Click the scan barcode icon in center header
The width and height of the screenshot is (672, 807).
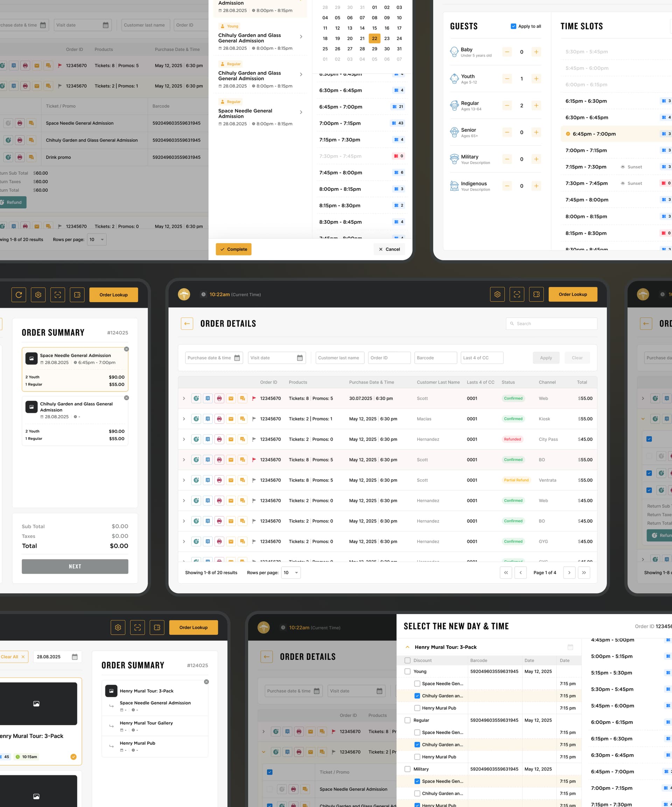(x=517, y=294)
